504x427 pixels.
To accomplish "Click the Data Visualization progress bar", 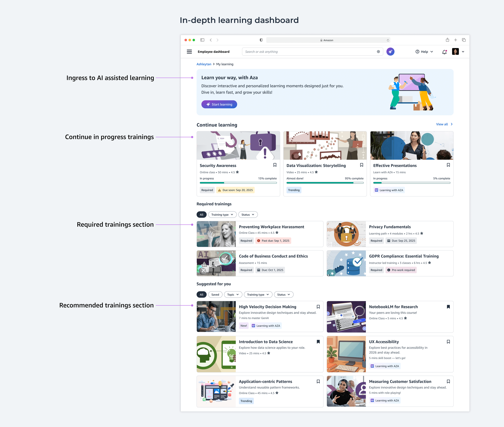I will (x=325, y=183).
